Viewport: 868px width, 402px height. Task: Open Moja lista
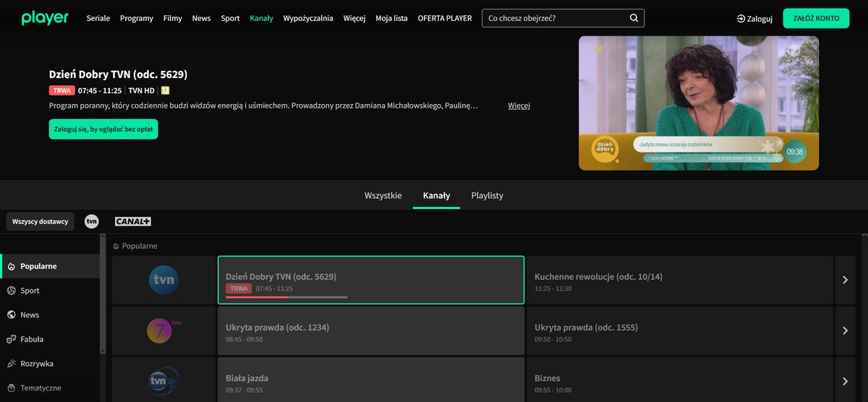[x=391, y=18]
